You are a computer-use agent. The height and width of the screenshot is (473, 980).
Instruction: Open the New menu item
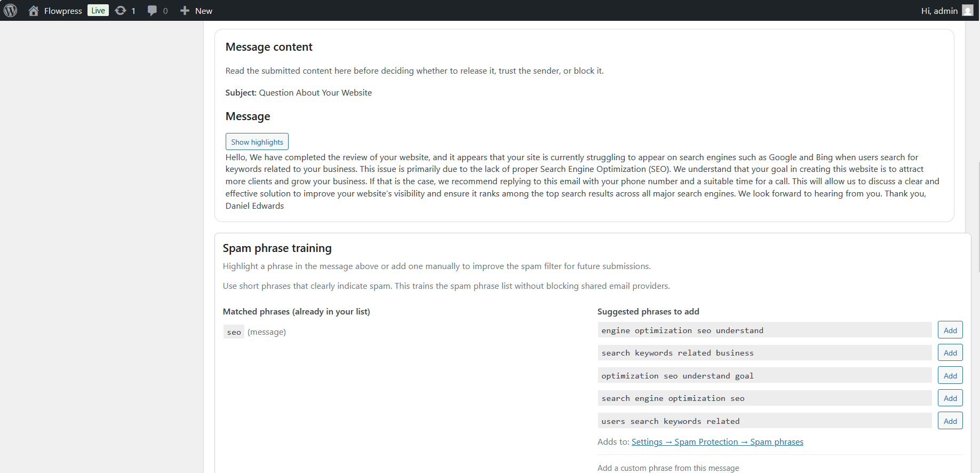pyautogui.click(x=204, y=11)
